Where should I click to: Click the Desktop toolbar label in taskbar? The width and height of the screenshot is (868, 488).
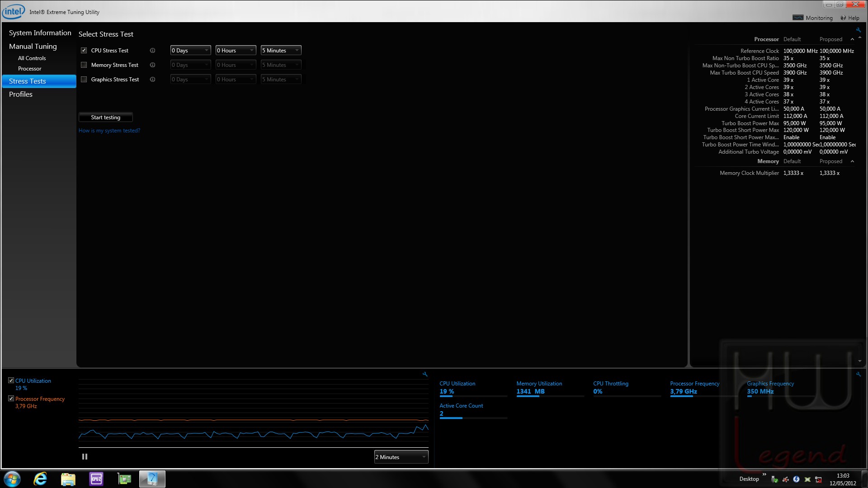tap(749, 479)
